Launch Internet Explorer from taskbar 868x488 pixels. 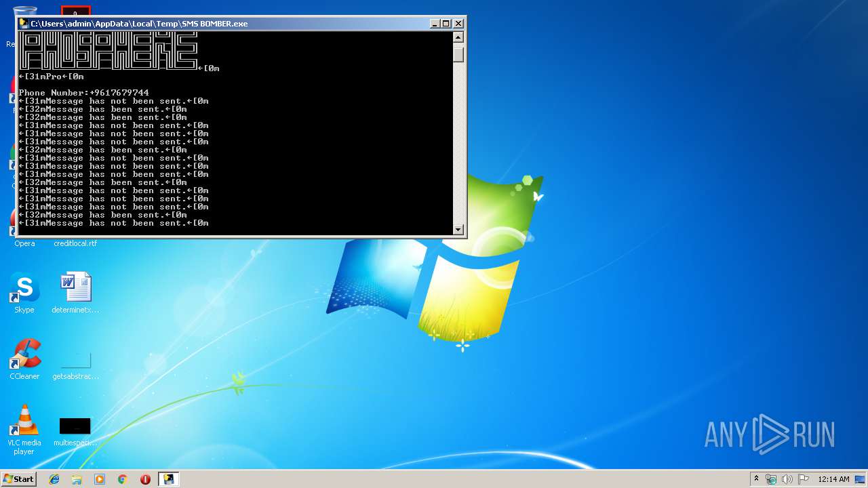click(54, 479)
